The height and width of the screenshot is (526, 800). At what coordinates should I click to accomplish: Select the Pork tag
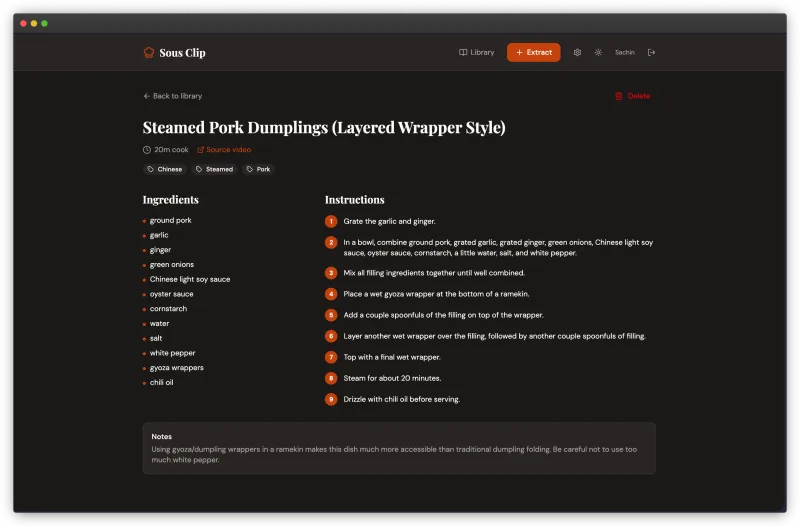point(258,169)
